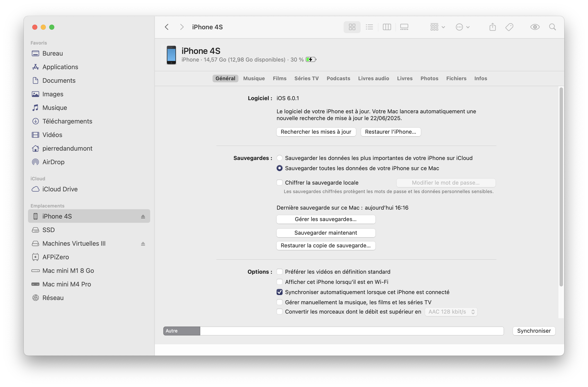Check Préférer les vidéos en définition standard
The image size is (588, 387).
(x=279, y=272)
